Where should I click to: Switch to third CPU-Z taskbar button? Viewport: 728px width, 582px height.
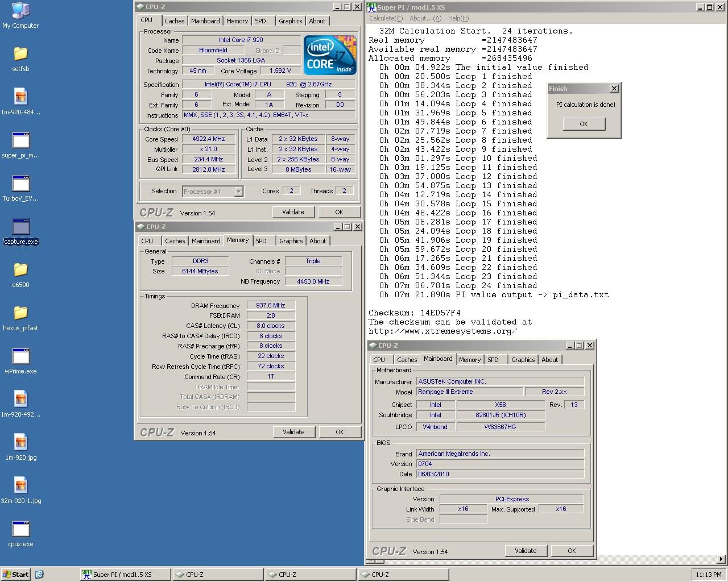click(x=403, y=575)
